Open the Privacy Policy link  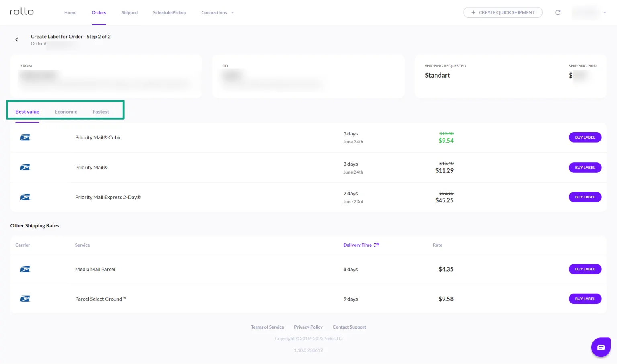(x=308, y=327)
